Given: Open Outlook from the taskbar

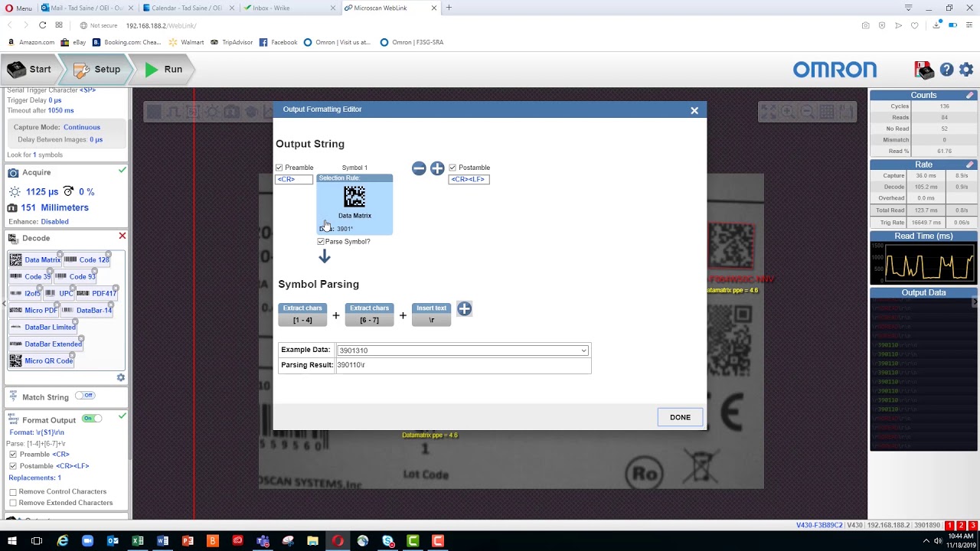Looking at the screenshot, I should 113,541.
